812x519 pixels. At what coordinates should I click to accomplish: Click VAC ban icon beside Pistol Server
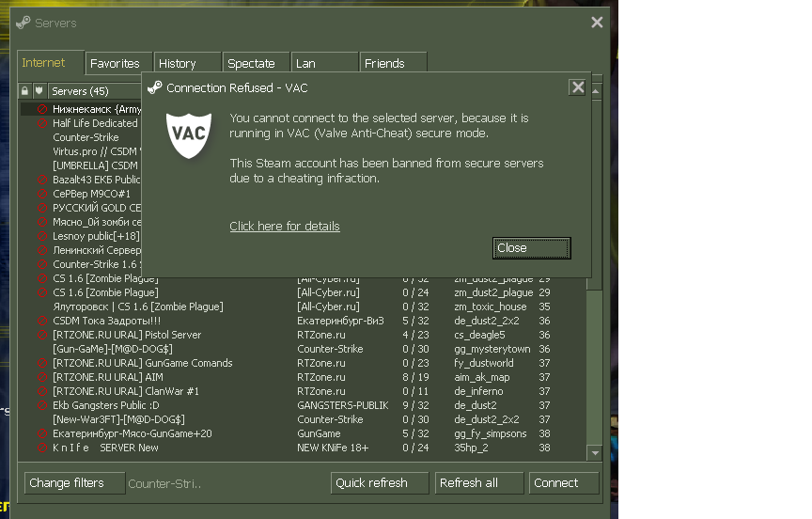pyautogui.click(x=42, y=335)
